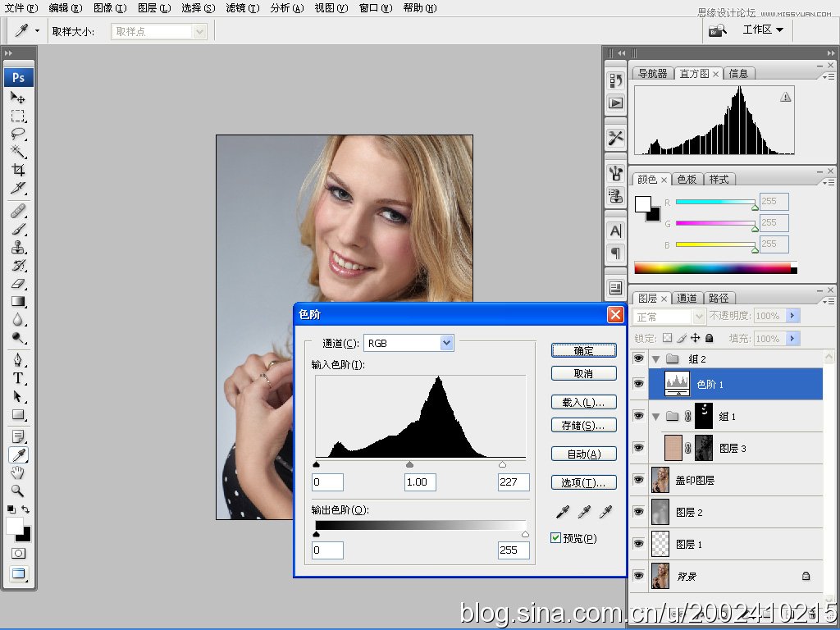840x630 pixels.
Task: Hide the 色阶 1 adjustment layer
Action: point(638,384)
